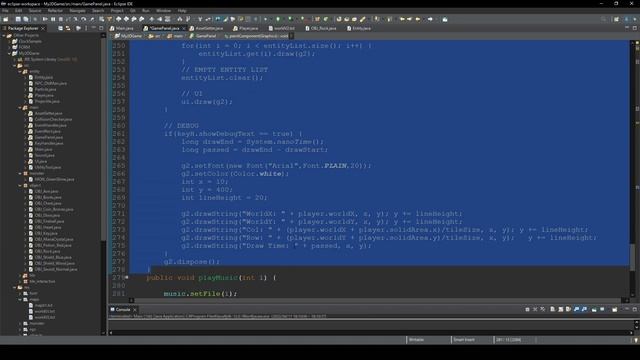Click paintComponent in the editor breadcrumb
The width and height of the screenshot is (640, 360).
tap(256, 36)
